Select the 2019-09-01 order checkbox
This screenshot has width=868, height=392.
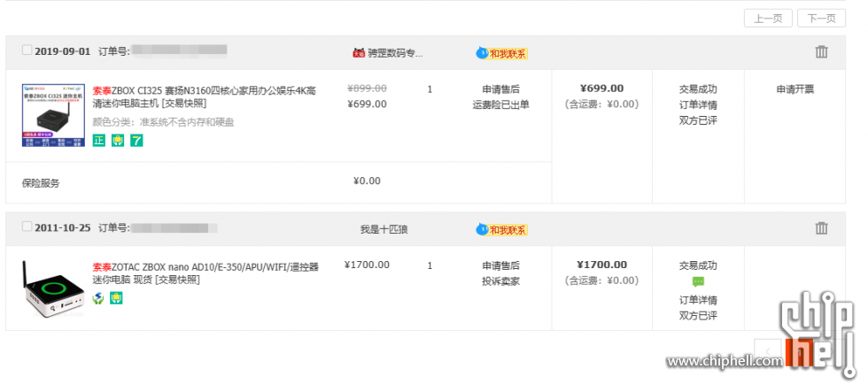(27, 50)
